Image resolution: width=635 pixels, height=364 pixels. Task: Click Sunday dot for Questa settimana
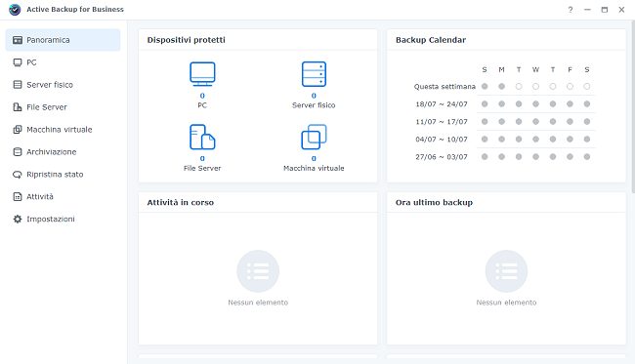(x=485, y=86)
